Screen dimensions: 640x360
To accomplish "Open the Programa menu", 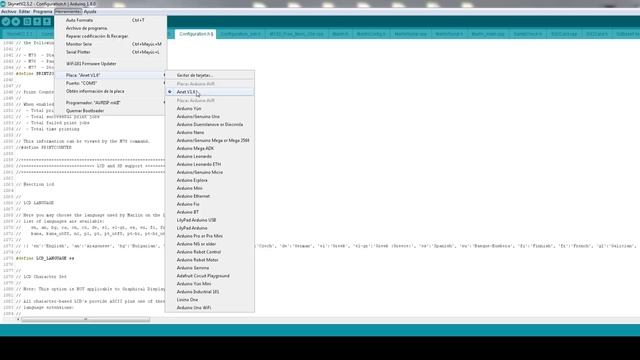I will 42,12.
